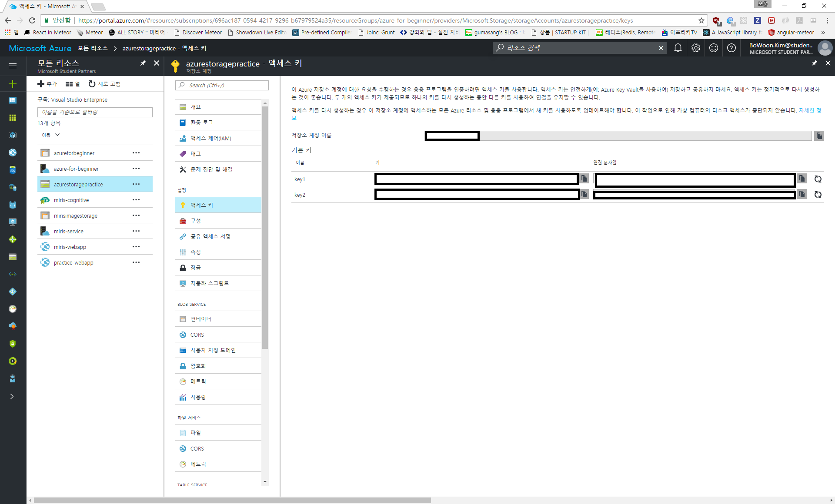Pin the 모든 리소스 blade
The image size is (835, 504).
pyautogui.click(x=143, y=63)
